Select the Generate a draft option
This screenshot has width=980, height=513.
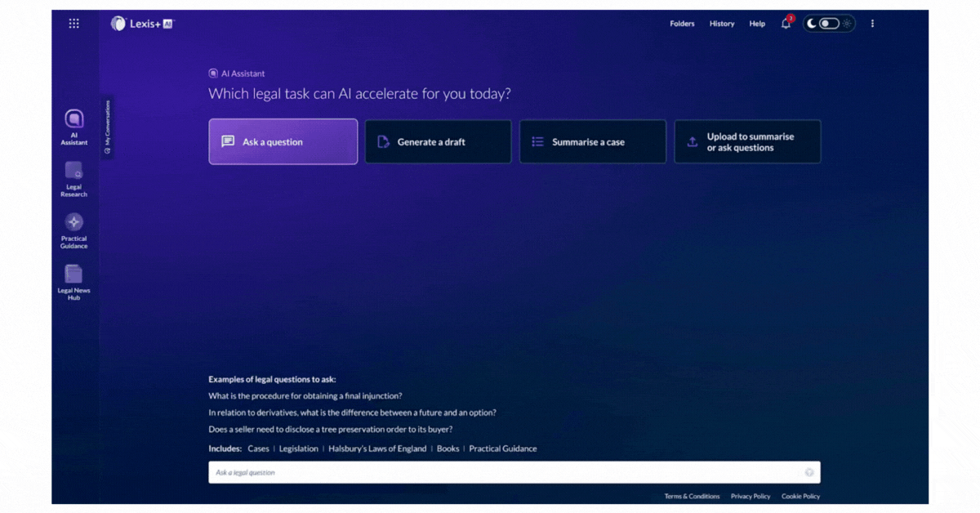438,142
